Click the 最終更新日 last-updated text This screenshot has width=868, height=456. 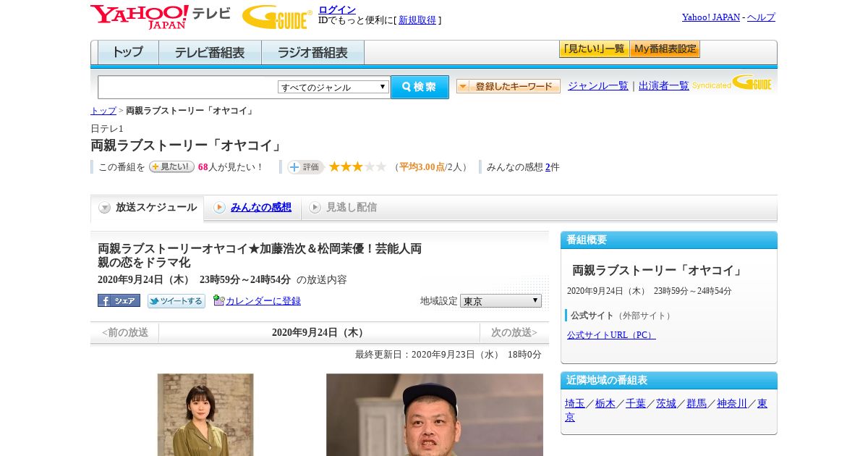click(448, 355)
